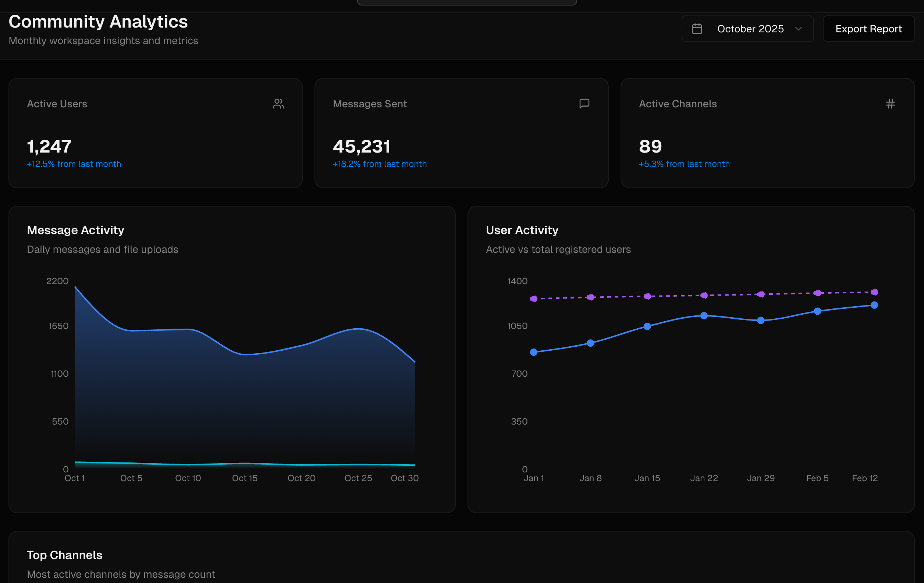Screen dimensions: 924x583
Task: Click the Jan 29 blue data point
Action: pos(761,320)
